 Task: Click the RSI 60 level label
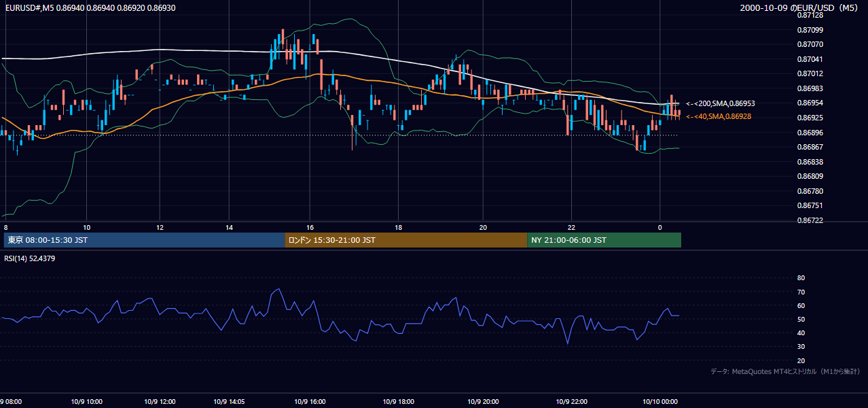(801, 305)
